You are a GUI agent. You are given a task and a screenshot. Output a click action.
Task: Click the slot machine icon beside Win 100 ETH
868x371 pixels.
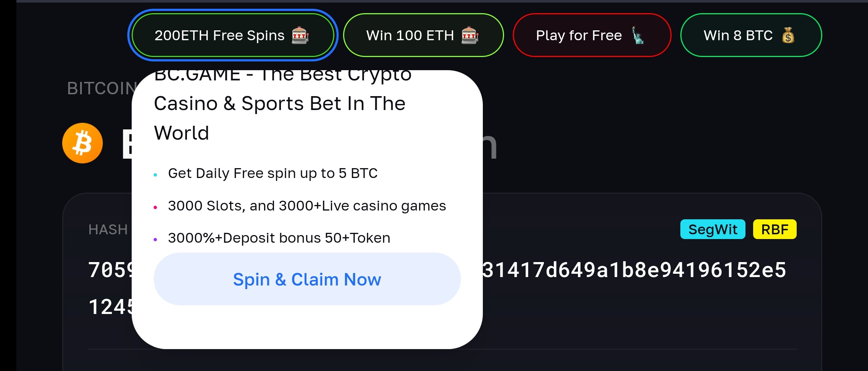pyautogui.click(x=470, y=35)
